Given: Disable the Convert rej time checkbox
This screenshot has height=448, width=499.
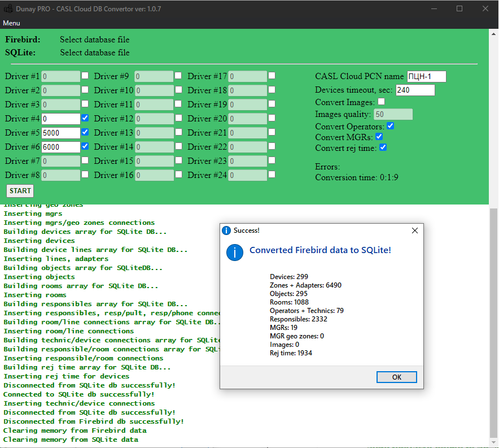Looking at the screenshot, I should (383, 147).
